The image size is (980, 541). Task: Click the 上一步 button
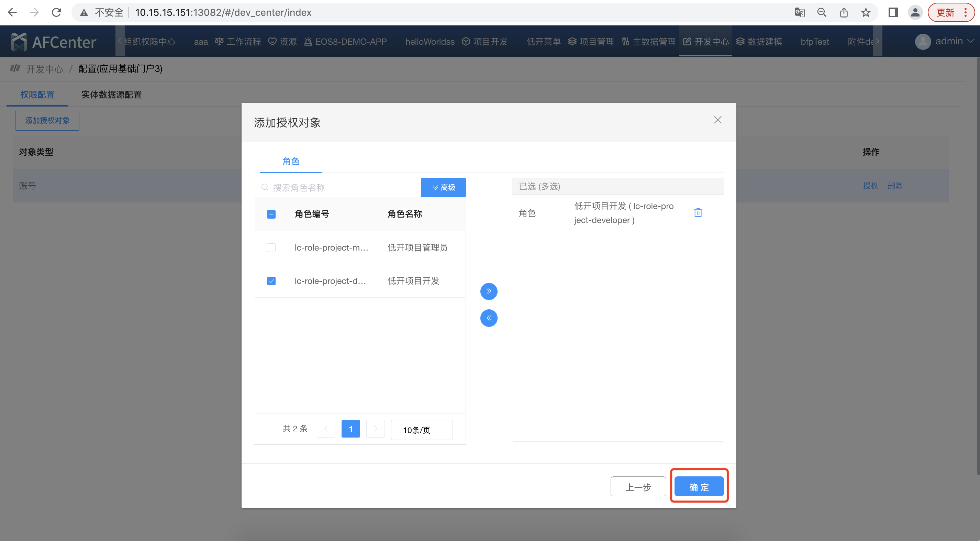(638, 487)
